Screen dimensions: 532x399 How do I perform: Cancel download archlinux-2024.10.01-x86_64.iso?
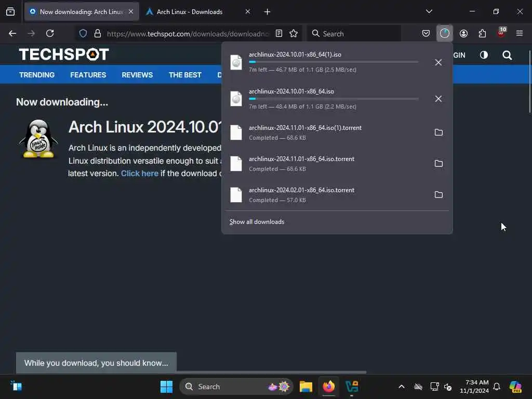tap(438, 99)
